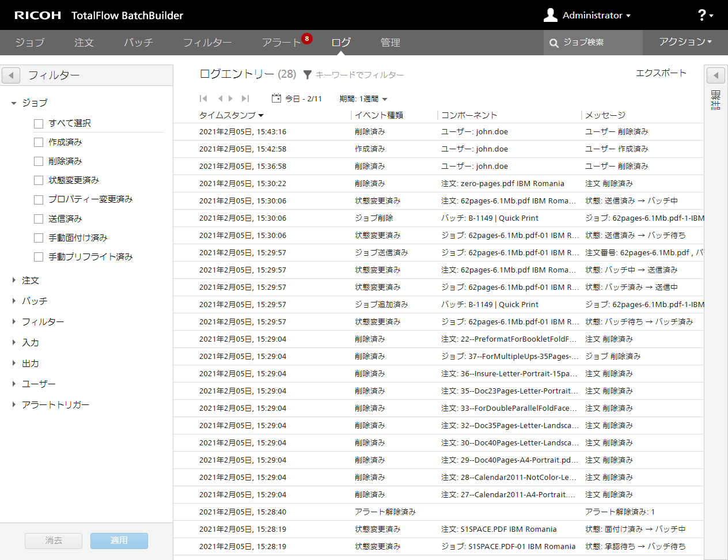Open the help question mark menu

(705, 16)
